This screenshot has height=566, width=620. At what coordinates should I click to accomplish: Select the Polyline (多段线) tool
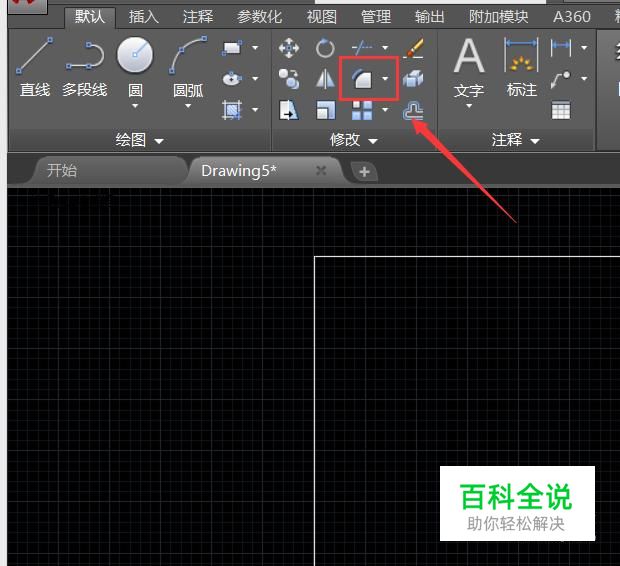(85, 67)
